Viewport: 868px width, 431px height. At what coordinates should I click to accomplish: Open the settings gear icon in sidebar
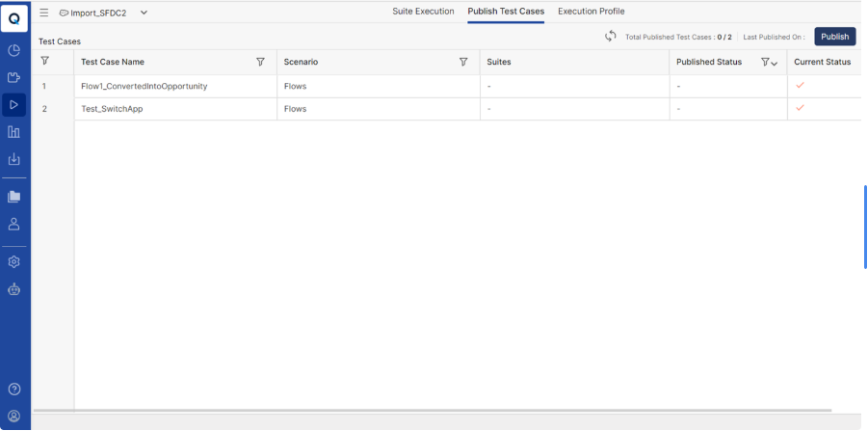(x=13, y=262)
